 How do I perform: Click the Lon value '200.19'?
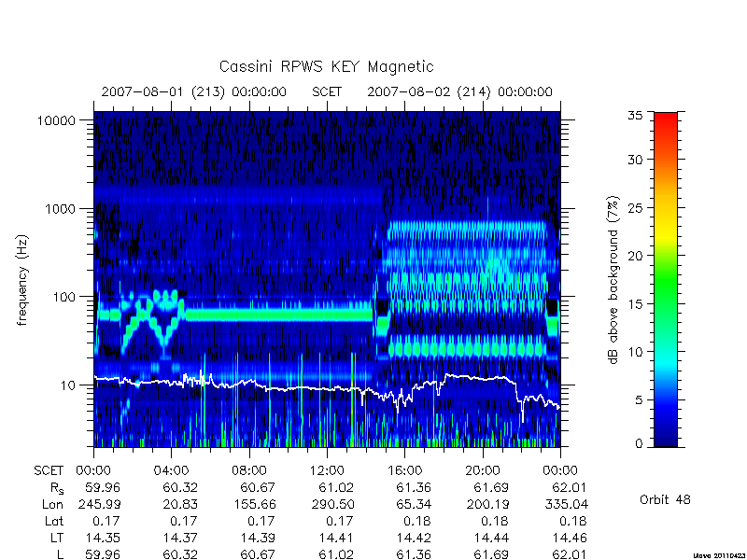[487, 504]
